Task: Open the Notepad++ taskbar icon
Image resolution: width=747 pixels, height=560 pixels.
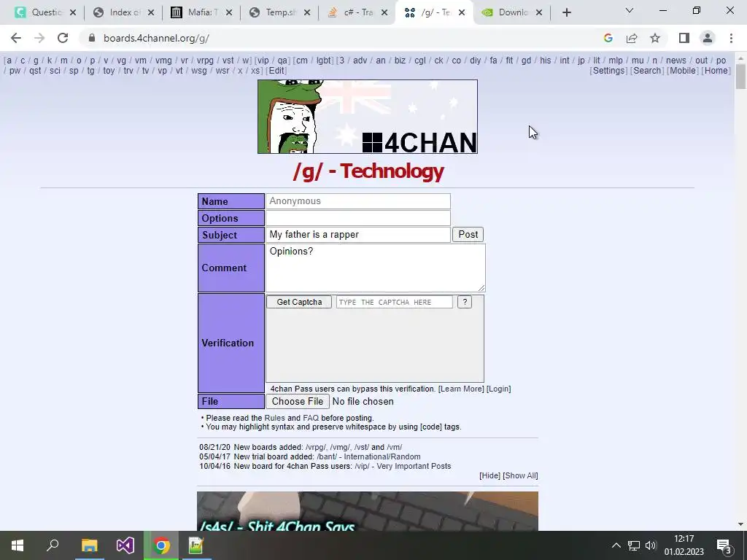Action: (196, 545)
